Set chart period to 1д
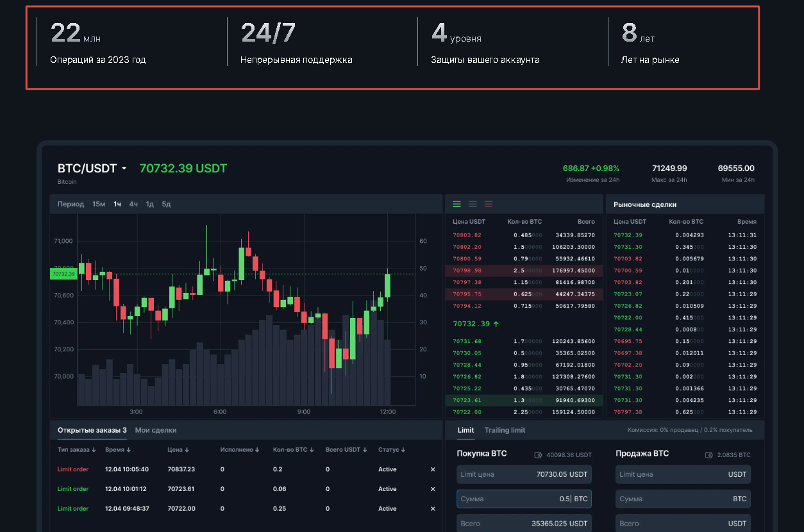This screenshot has height=532, width=804. pos(149,204)
